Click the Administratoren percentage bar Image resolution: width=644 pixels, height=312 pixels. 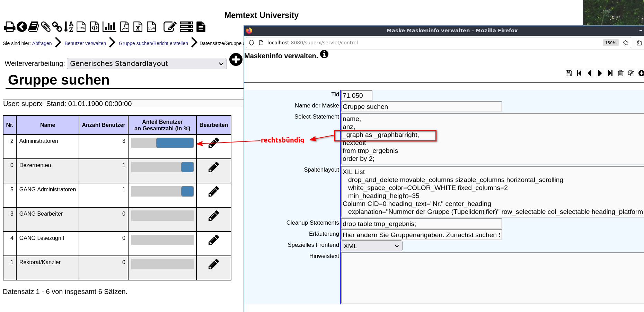[x=162, y=143]
